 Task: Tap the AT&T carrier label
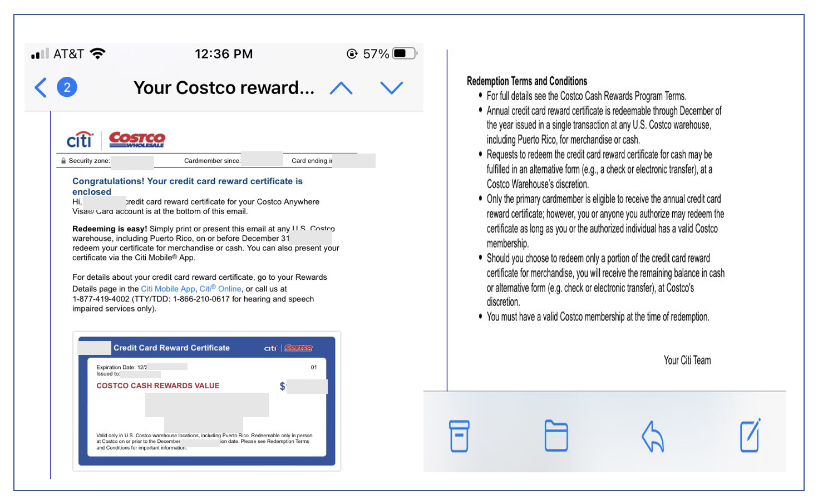tap(68, 54)
